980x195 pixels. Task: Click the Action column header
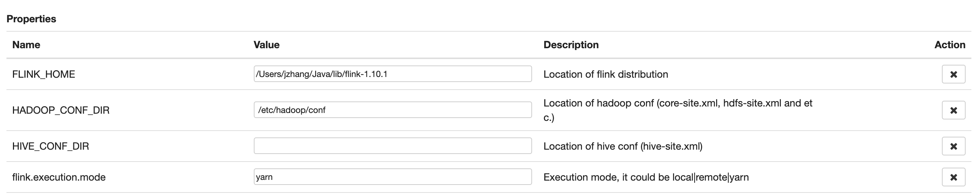(949, 45)
